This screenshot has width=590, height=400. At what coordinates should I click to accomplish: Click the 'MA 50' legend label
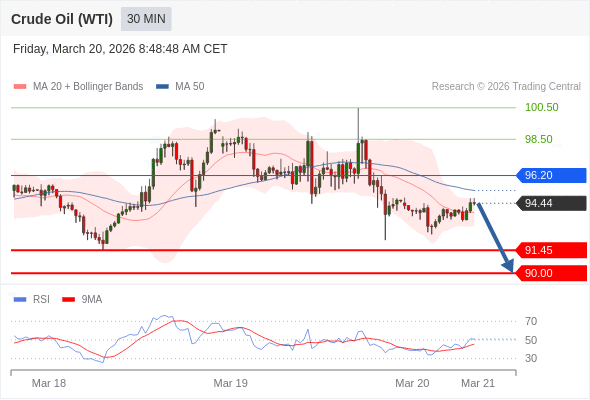point(190,87)
